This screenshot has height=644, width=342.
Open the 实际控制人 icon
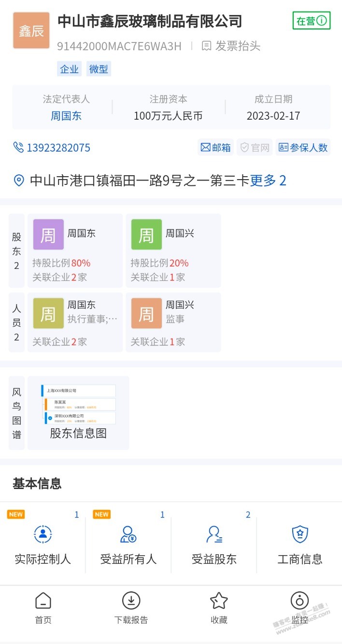tap(43, 534)
